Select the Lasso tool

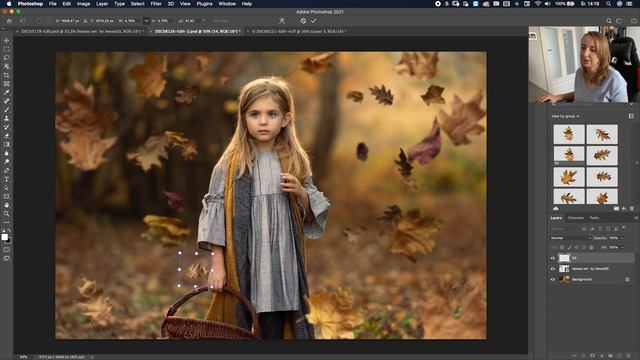click(x=7, y=58)
